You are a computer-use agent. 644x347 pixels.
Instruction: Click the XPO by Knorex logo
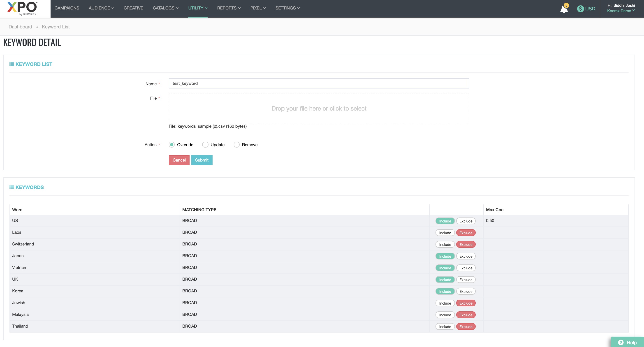[23, 9]
